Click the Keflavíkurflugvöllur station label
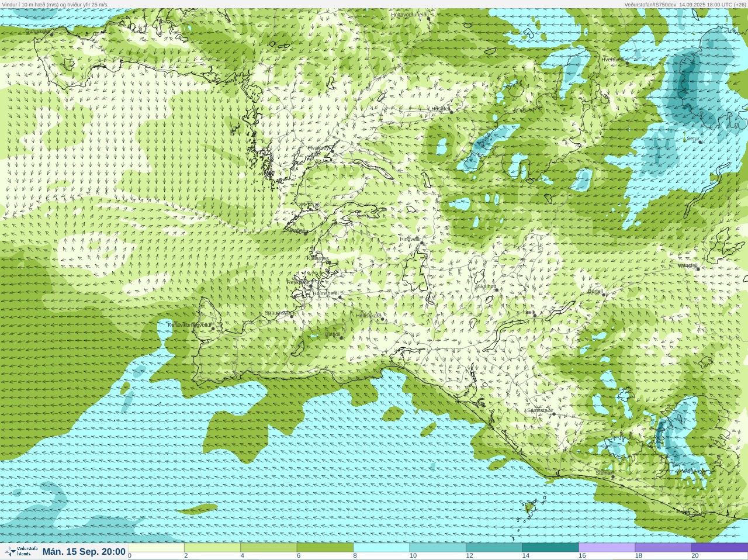This screenshot has height=560, width=748. point(189,324)
